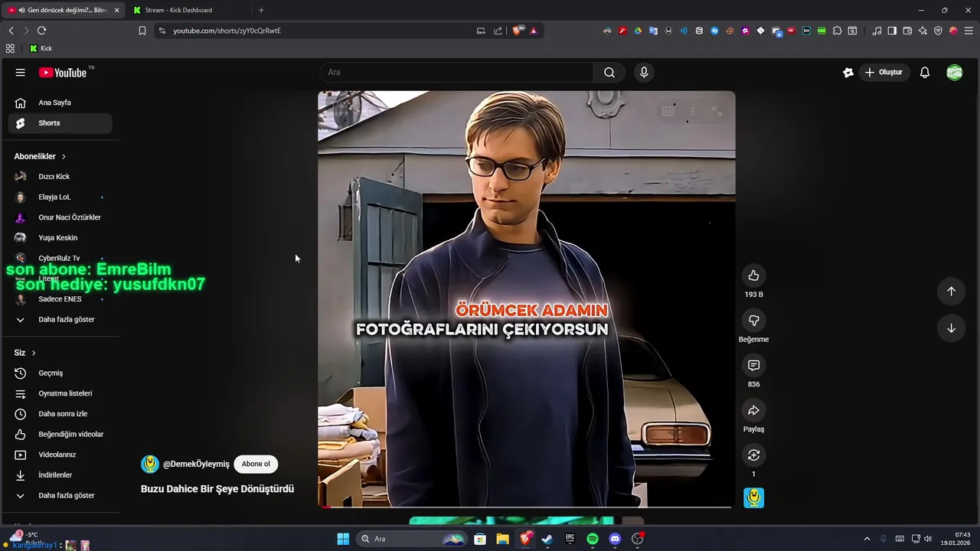Open Epic Games Launcher from taskbar
Viewport: 980px width, 551px height.
(x=570, y=539)
